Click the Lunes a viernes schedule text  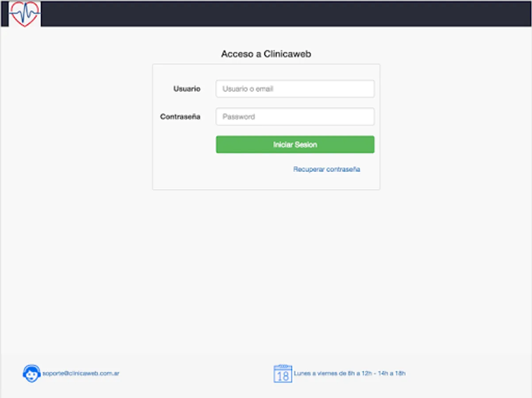click(x=349, y=373)
